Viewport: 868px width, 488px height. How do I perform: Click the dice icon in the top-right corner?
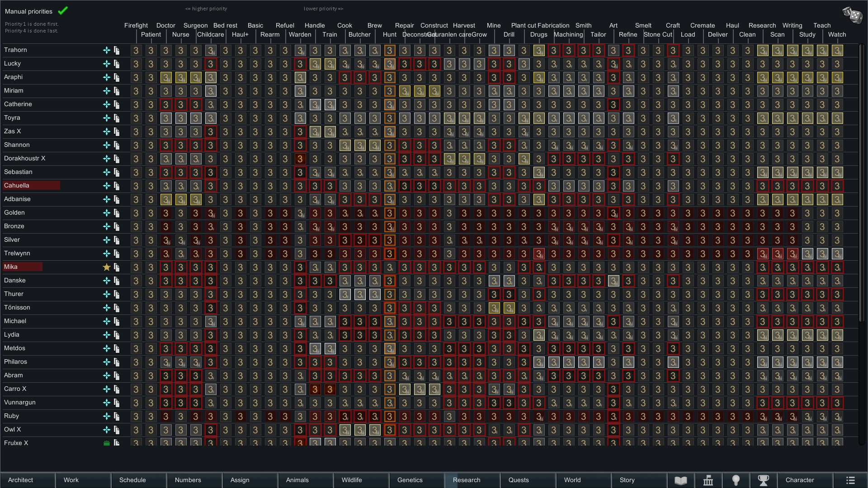(852, 15)
